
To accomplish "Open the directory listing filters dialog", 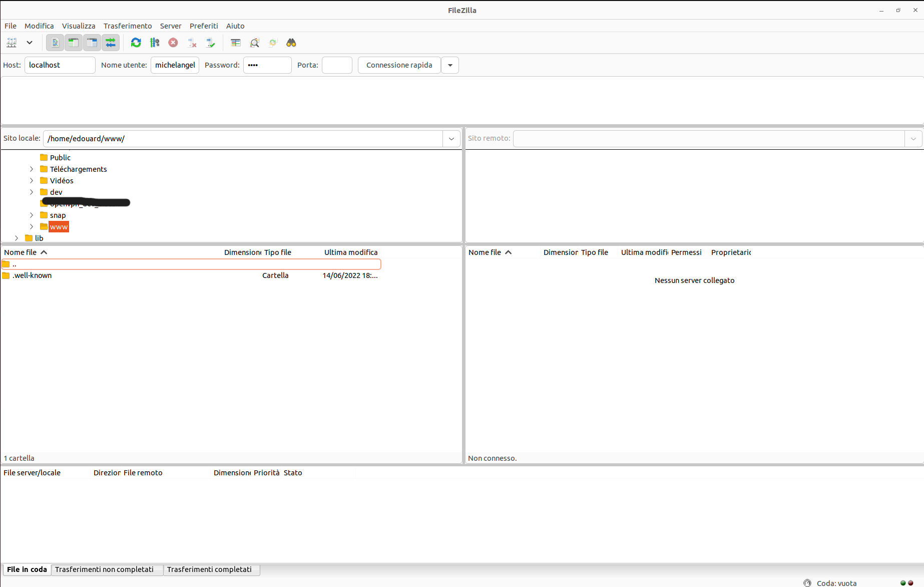I will click(236, 43).
